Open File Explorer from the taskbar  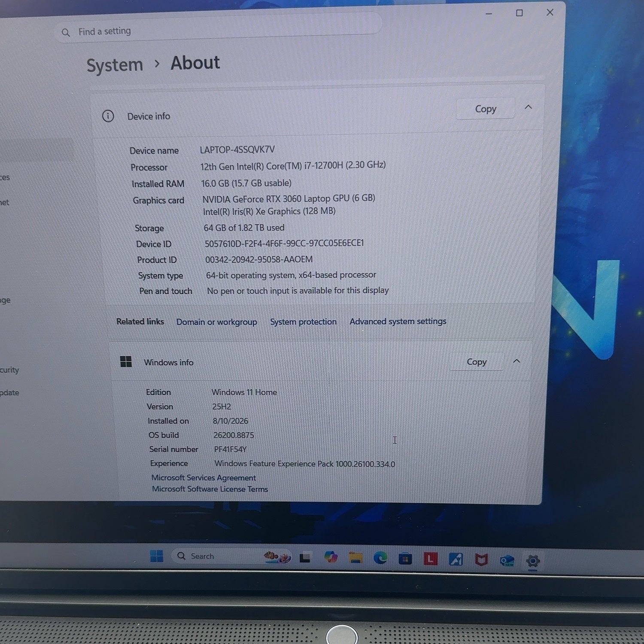click(x=355, y=558)
